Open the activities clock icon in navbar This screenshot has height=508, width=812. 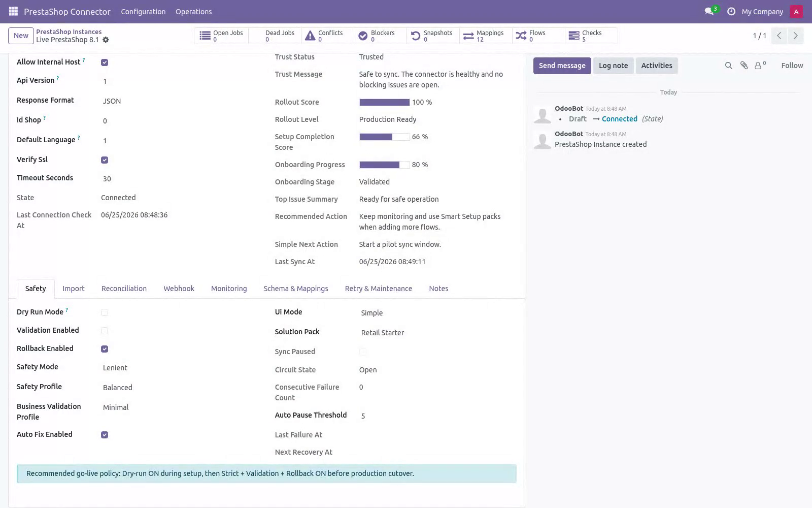(x=731, y=11)
